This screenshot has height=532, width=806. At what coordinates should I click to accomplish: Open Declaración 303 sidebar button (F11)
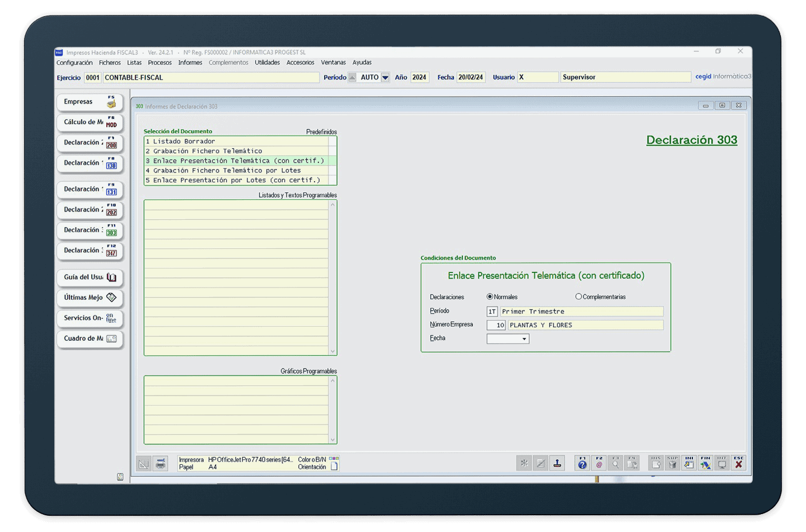[90, 230]
